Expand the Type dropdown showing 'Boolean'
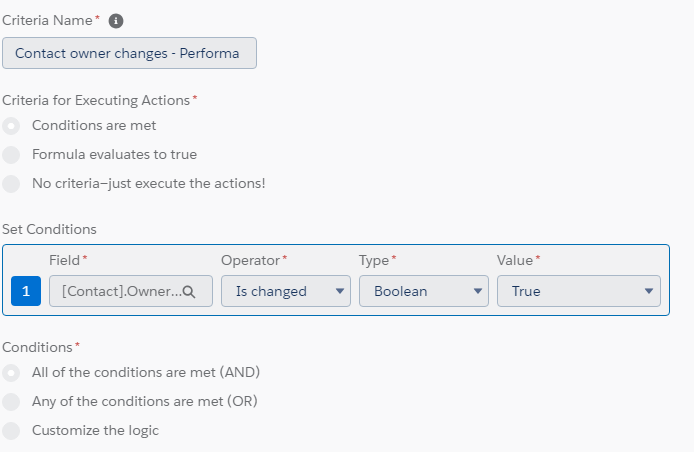 pos(424,291)
